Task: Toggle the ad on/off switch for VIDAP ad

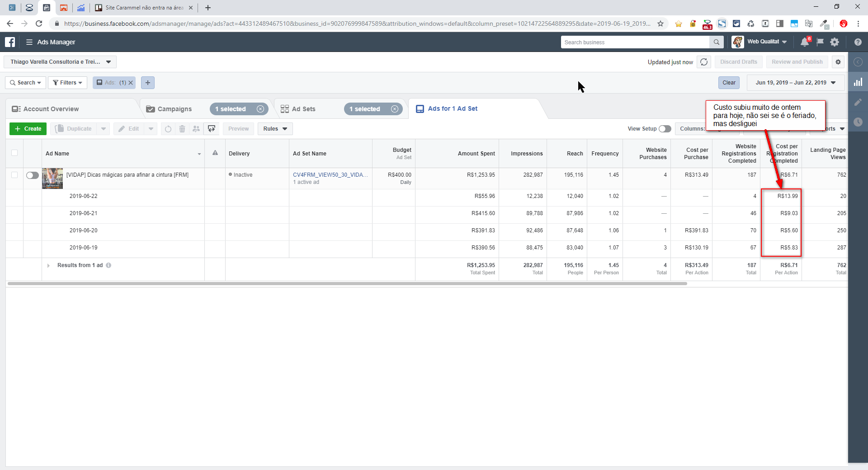Action: (x=32, y=175)
